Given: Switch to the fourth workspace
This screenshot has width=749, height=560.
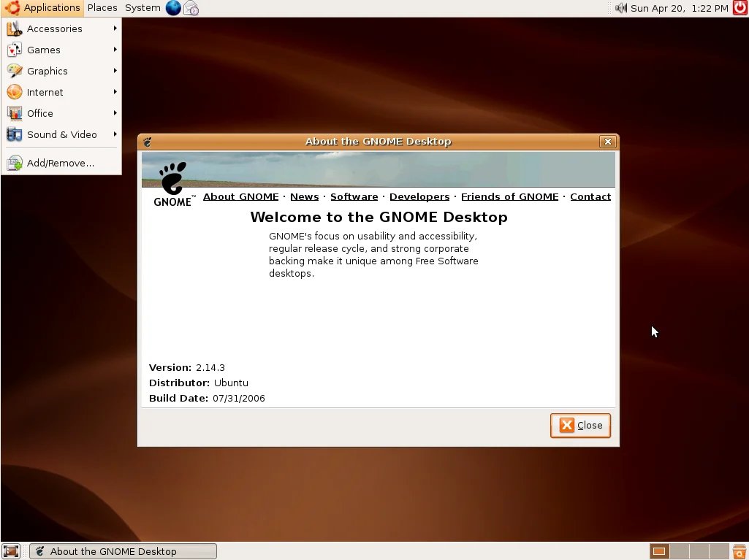Looking at the screenshot, I should (x=718, y=551).
